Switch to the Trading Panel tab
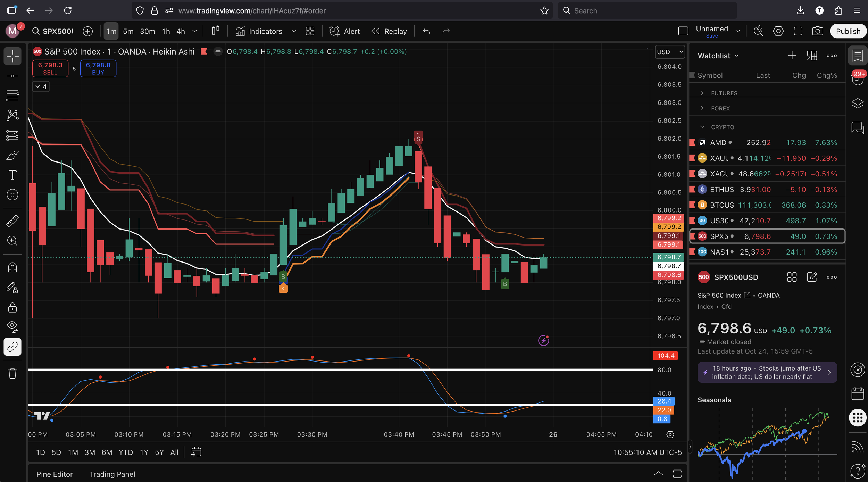868x482 pixels. click(112, 474)
